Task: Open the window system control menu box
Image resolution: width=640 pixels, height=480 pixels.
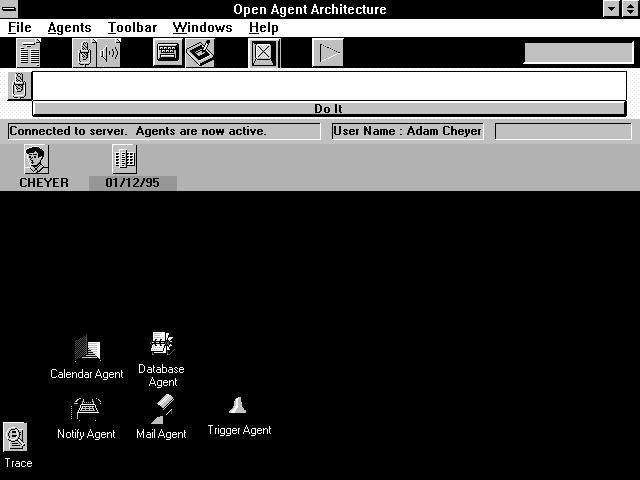Action: pyautogui.click(x=9, y=9)
